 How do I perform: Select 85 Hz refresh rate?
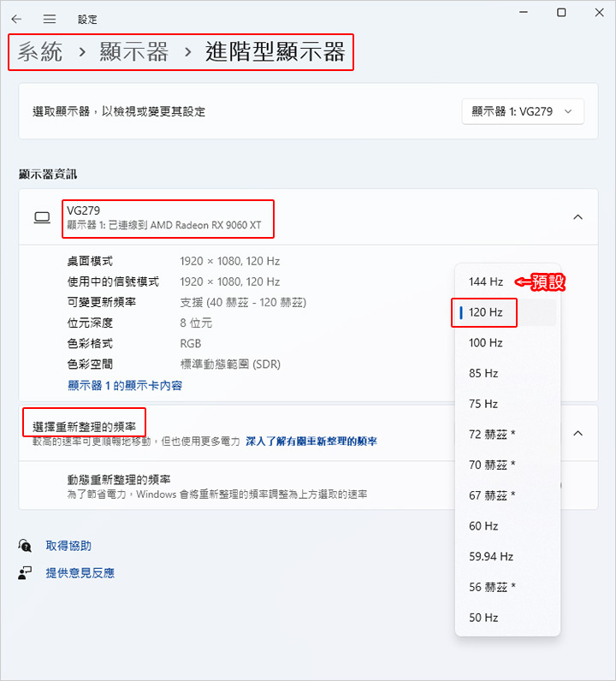[507, 373]
